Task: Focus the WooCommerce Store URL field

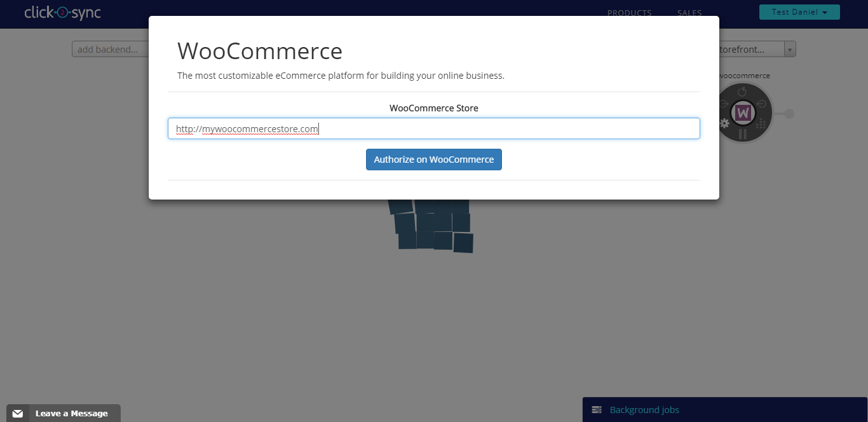Action: tap(434, 128)
